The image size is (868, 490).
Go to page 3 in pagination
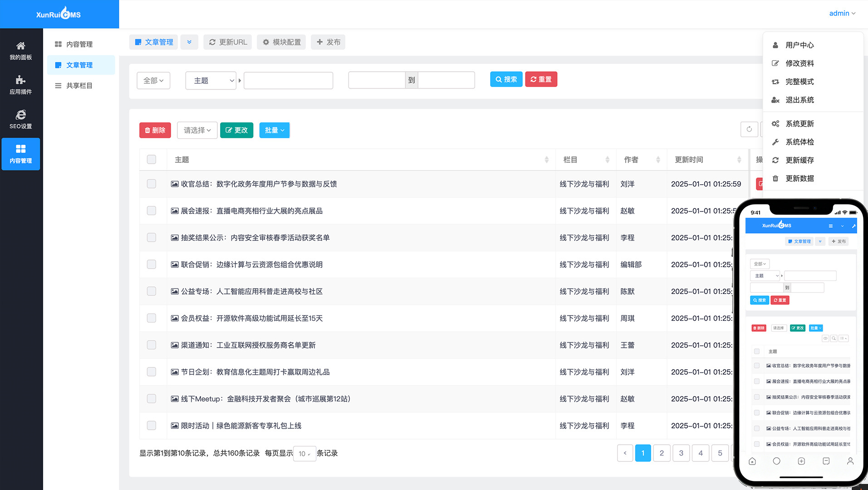point(681,453)
